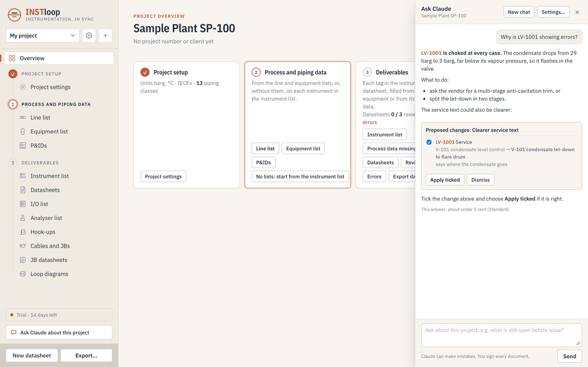Click the INSTloop logo icon
The width and height of the screenshot is (588, 367).
point(14,15)
